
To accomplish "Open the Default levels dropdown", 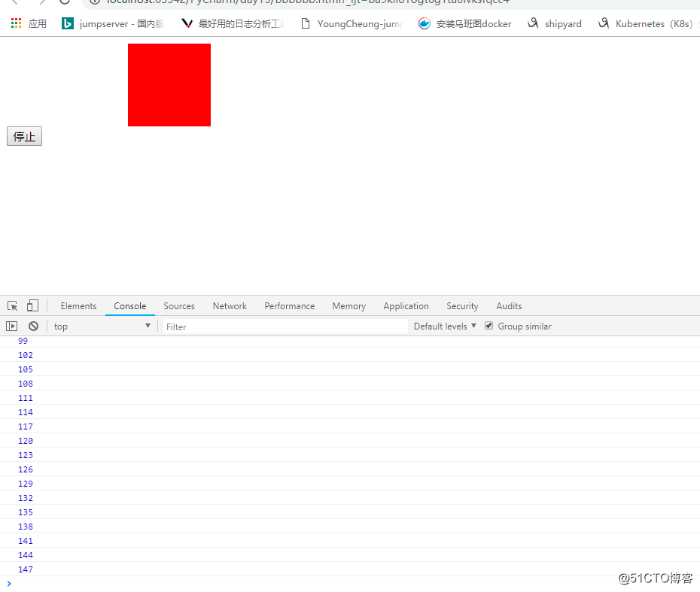I will [445, 326].
